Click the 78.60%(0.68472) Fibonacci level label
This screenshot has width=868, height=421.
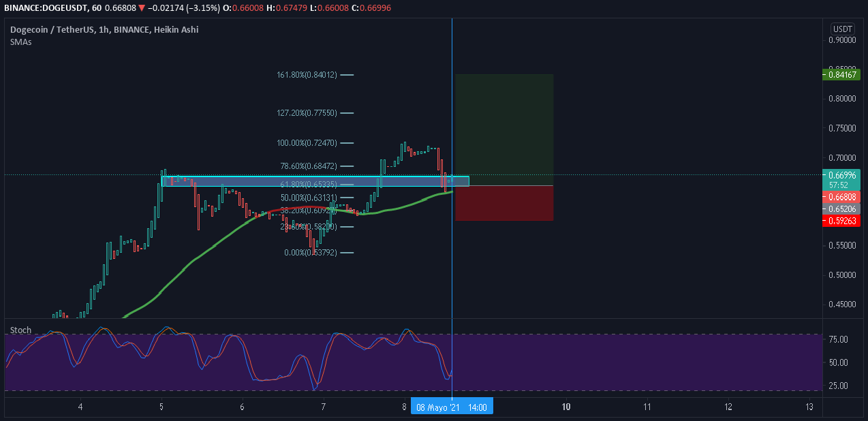(x=309, y=166)
